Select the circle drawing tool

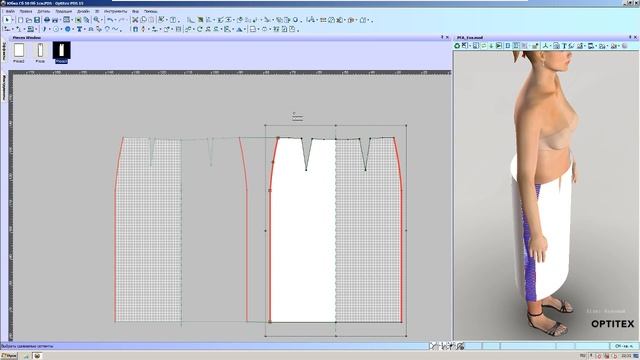pyautogui.click(x=56, y=29)
